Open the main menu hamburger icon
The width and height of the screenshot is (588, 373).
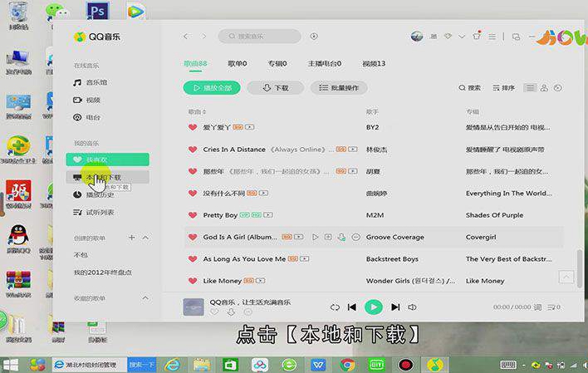pyautogui.click(x=492, y=37)
